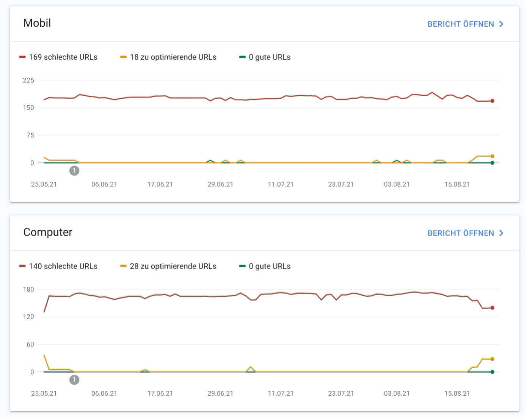Select the '18 zu optimierende URLs' legend label
This screenshot has height=420, width=527.
(x=173, y=57)
